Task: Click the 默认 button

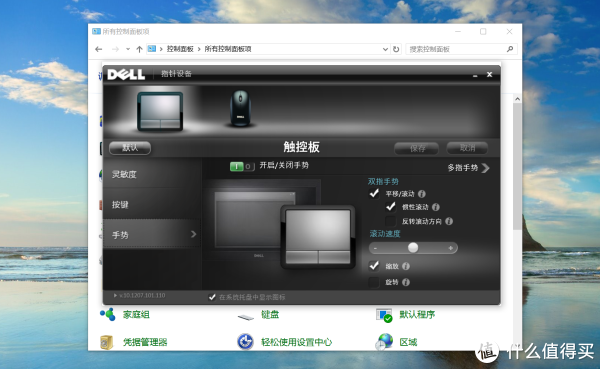Action: pos(130,148)
